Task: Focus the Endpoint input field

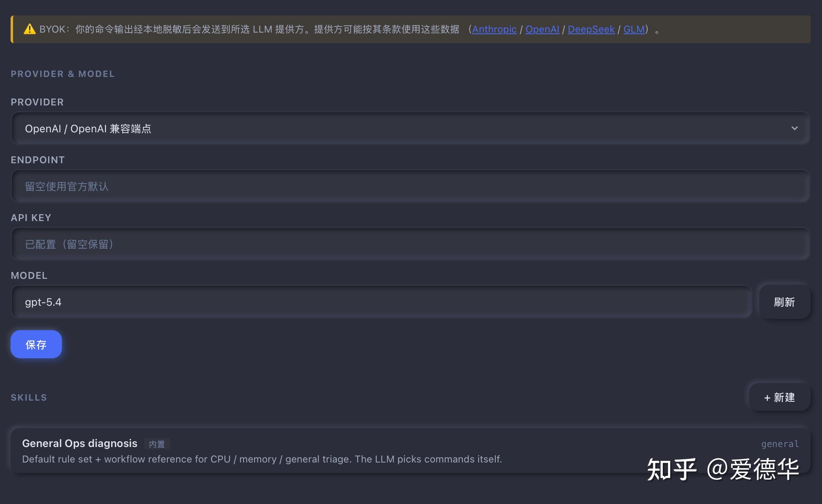Action: (x=410, y=186)
